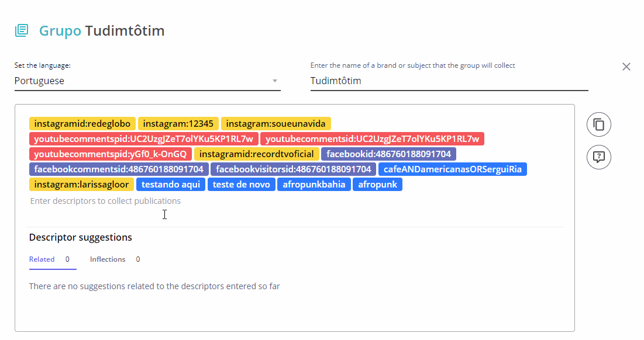Open the Portuguese language selector
The height and width of the screenshot is (340, 644).
click(x=140, y=81)
